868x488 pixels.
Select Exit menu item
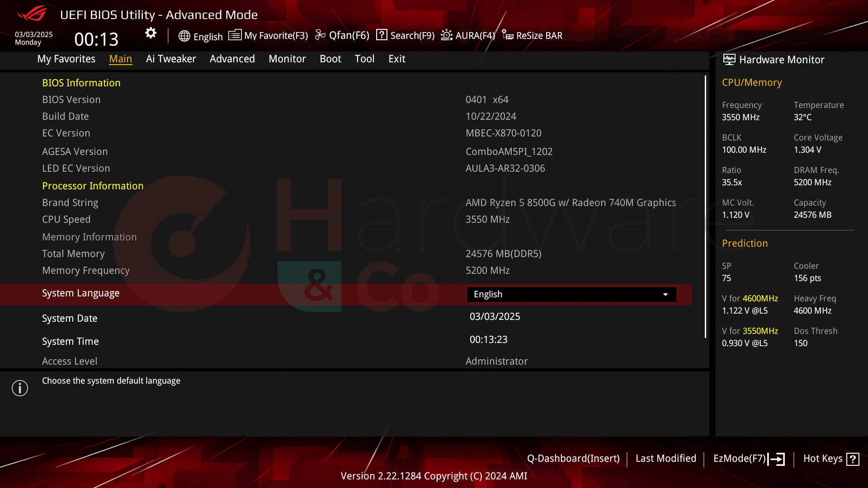point(396,58)
